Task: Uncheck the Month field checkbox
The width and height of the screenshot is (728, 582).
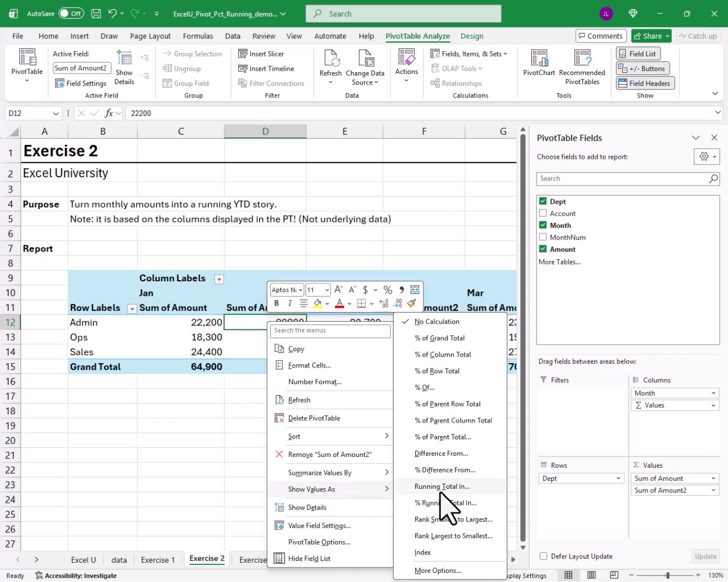Action: tap(543, 225)
